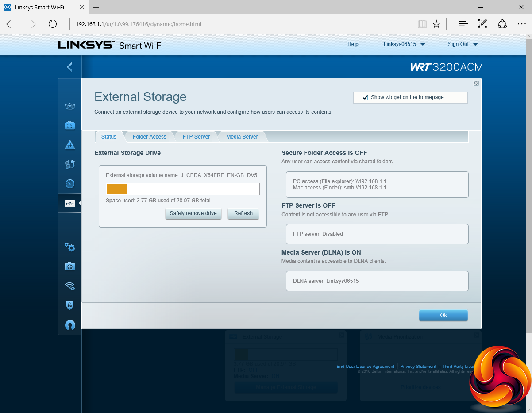
Task: Open Parental Controls warning-sign icon
Action: [69, 145]
